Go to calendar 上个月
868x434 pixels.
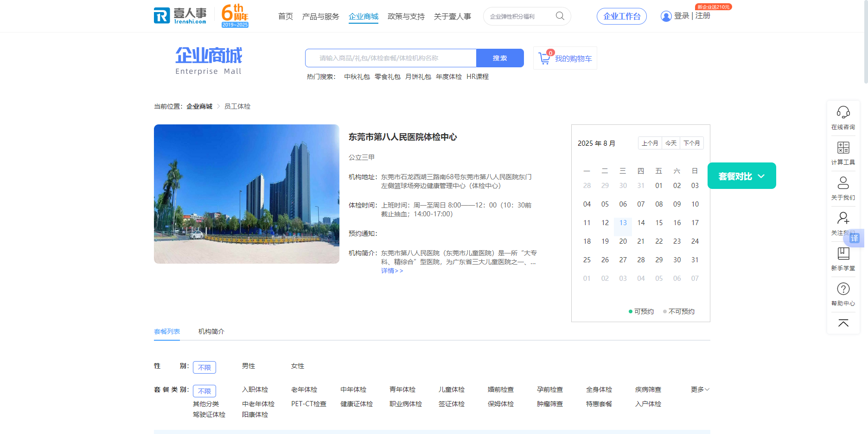tap(650, 143)
